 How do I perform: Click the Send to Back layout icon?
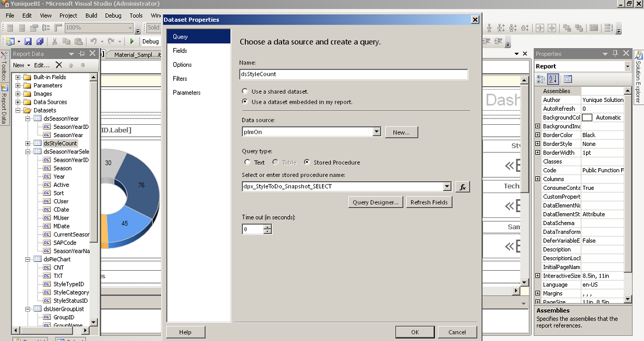point(578,28)
